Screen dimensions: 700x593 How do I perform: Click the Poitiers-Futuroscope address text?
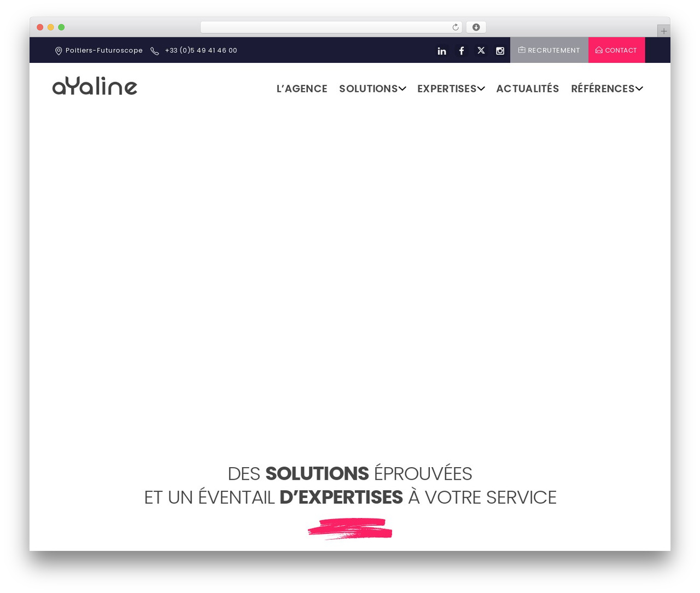[104, 50]
